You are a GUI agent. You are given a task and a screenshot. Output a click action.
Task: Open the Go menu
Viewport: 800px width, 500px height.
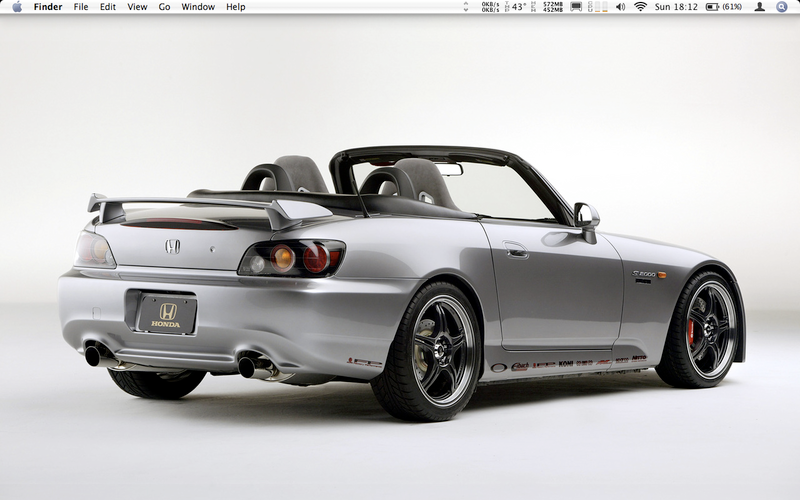(164, 7)
